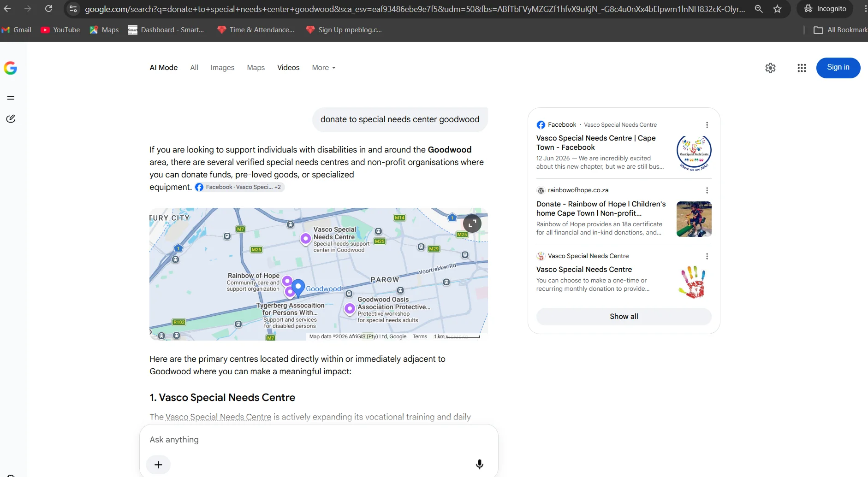
Task: Start voice input with microphone icon
Action: tap(479, 465)
